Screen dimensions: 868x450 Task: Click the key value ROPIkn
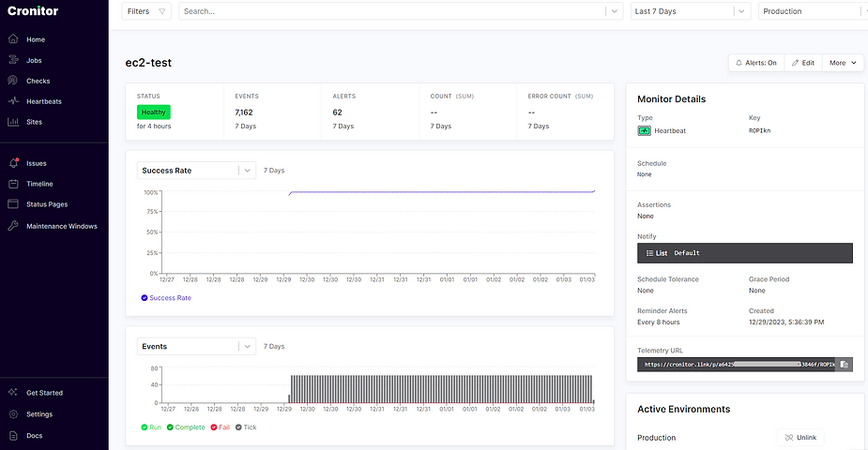(x=759, y=131)
